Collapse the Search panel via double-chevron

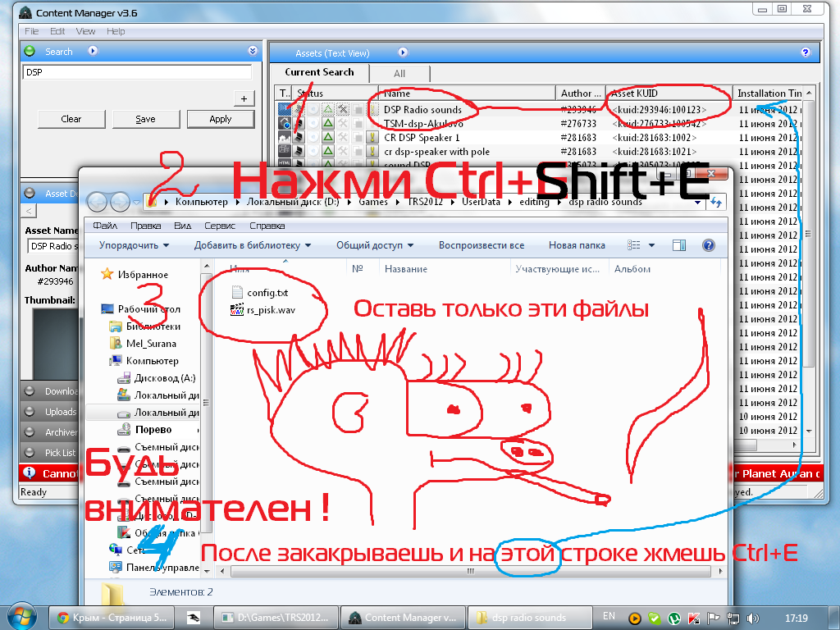253,51
